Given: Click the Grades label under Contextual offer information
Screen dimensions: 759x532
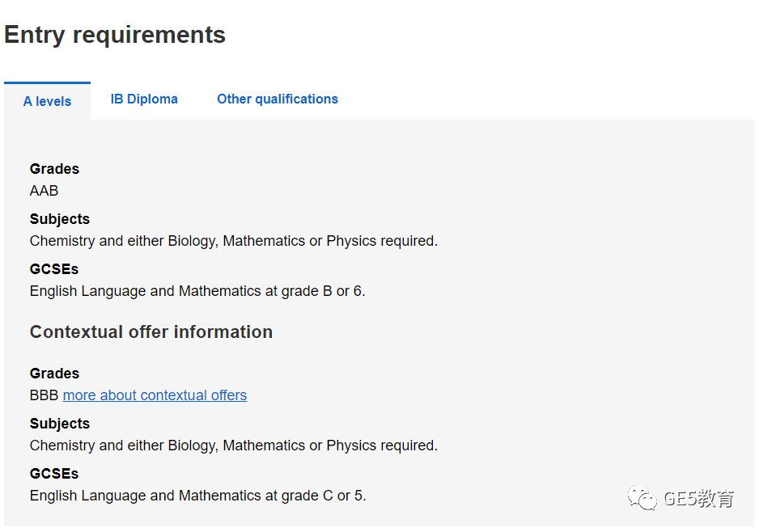Looking at the screenshot, I should coord(54,374).
